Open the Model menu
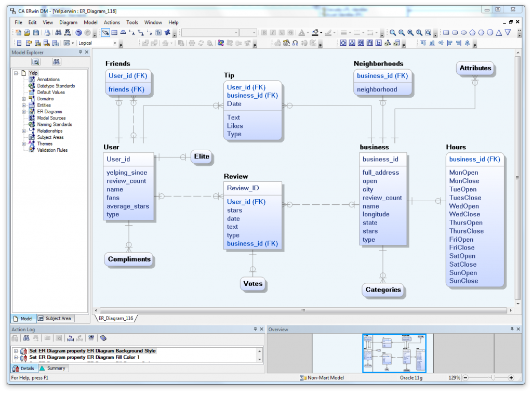 tap(90, 22)
